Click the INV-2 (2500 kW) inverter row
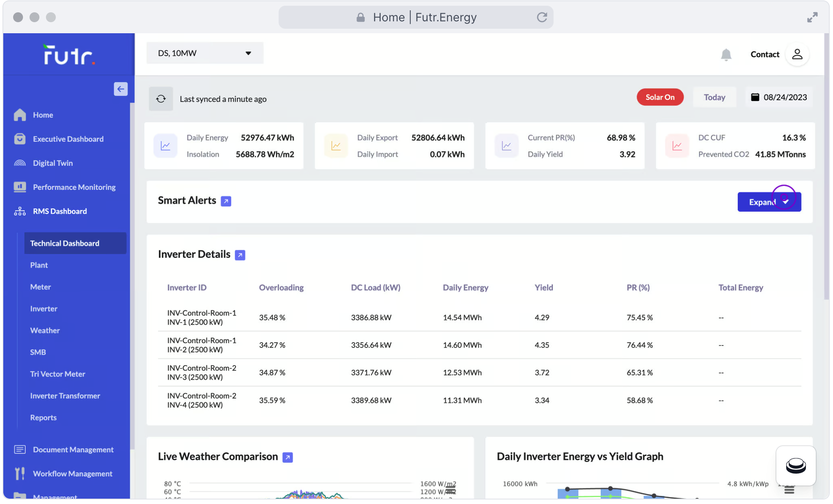 479,345
